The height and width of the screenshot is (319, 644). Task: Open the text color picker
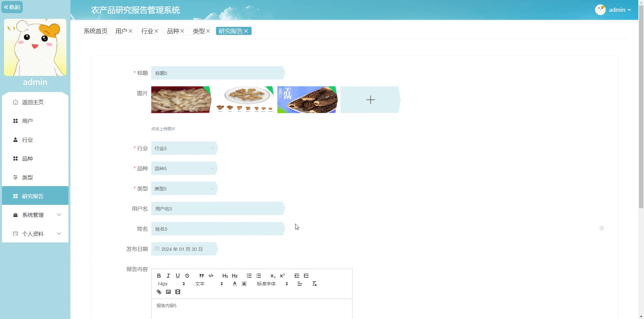(x=235, y=284)
